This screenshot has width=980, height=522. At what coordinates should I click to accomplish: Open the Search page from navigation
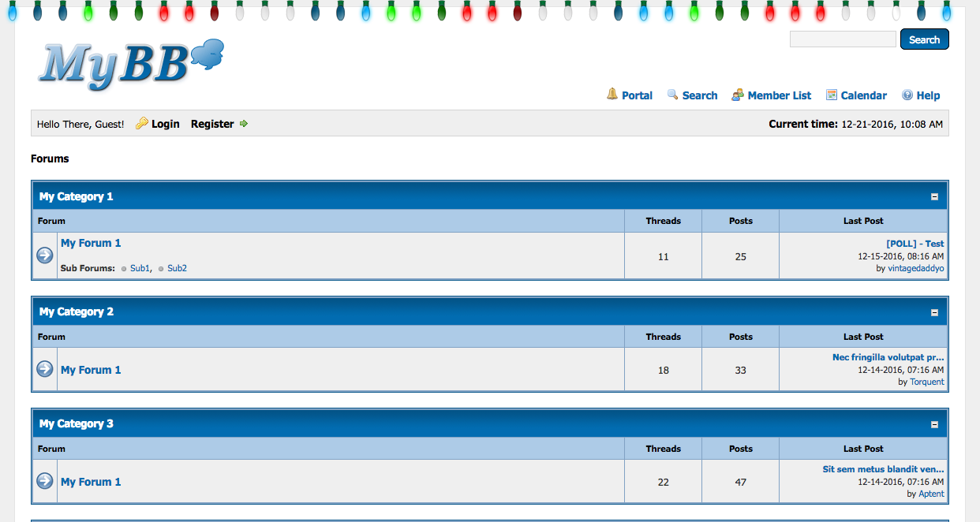tap(700, 95)
